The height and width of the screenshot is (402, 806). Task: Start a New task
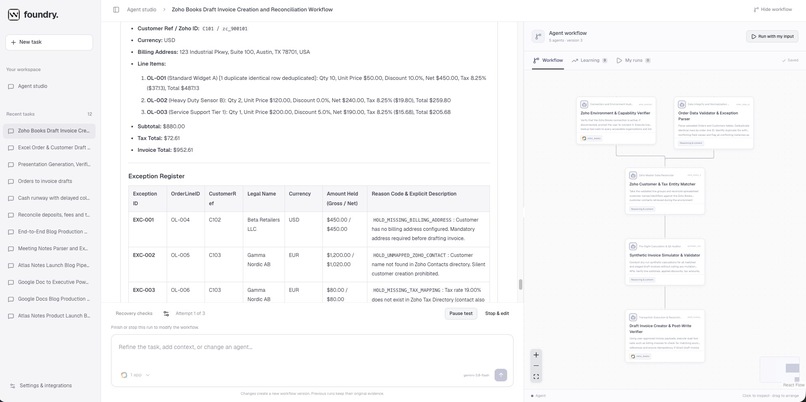coord(49,42)
